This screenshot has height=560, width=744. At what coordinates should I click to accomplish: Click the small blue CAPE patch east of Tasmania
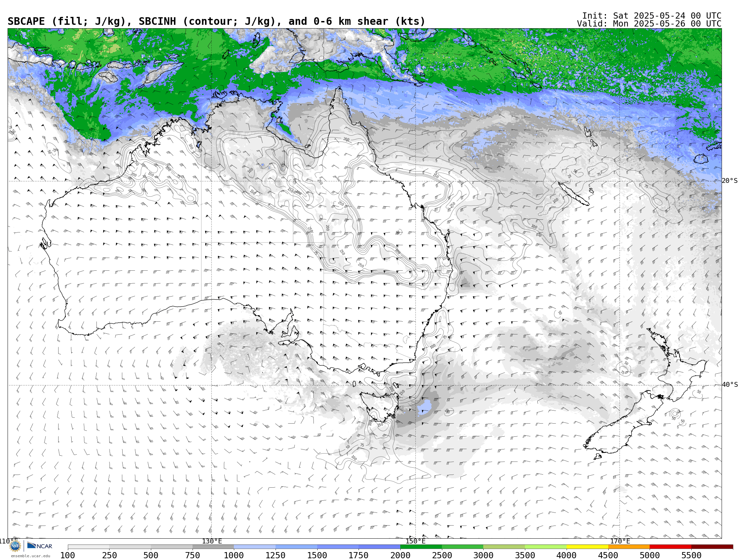tap(424, 407)
